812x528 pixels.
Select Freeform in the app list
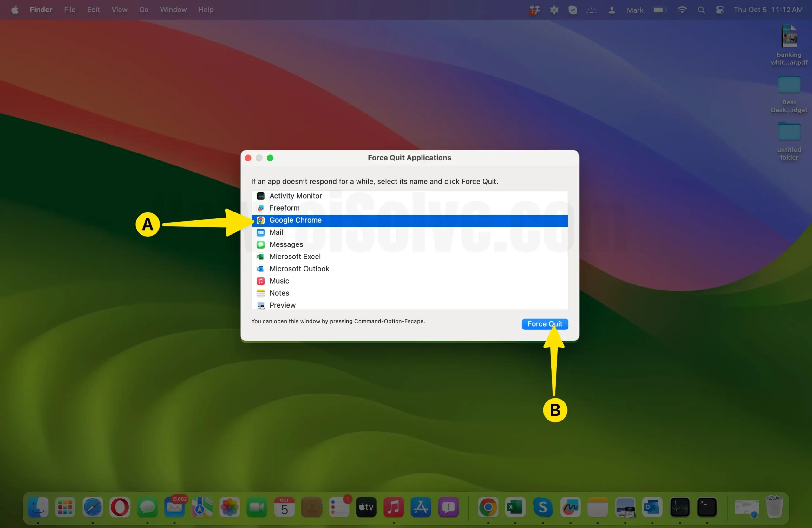(409, 208)
